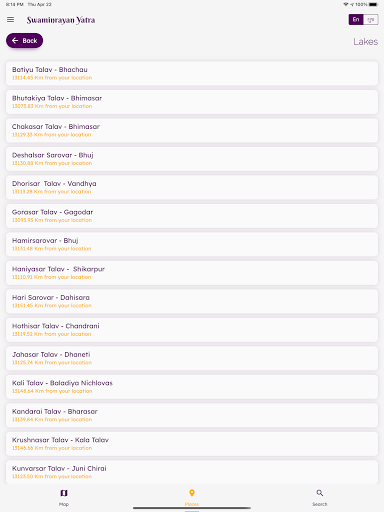The image size is (384, 512).
Task: Open Batiyu Talav - Bhachau entry
Action: click(192, 73)
